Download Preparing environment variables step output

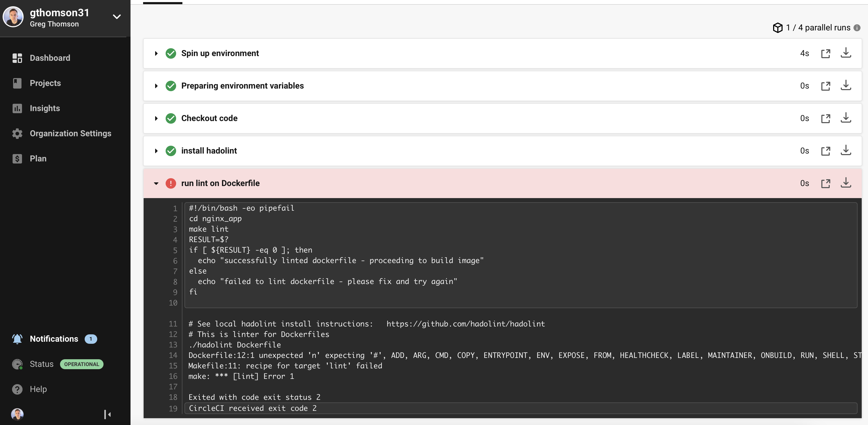[845, 85]
